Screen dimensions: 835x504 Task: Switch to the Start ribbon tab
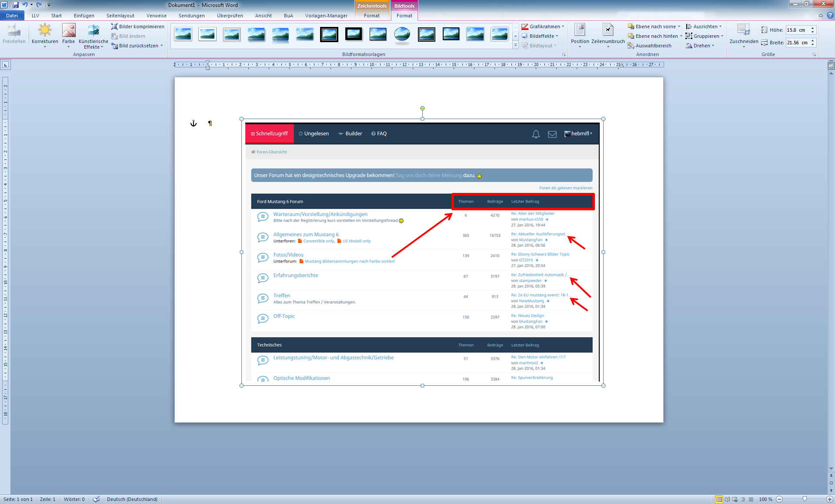pyautogui.click(x=57, y=16)
